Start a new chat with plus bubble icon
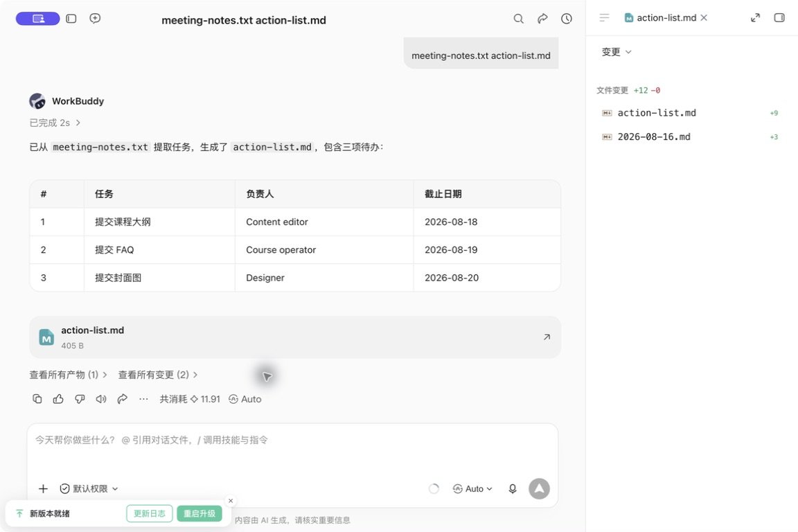The image size is (798, 532). [x=95, y=19]
